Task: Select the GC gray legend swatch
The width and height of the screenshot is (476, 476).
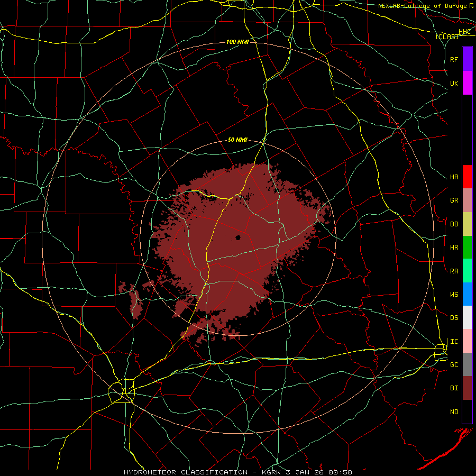Action: pyautogui.click(x=467, y=364)
